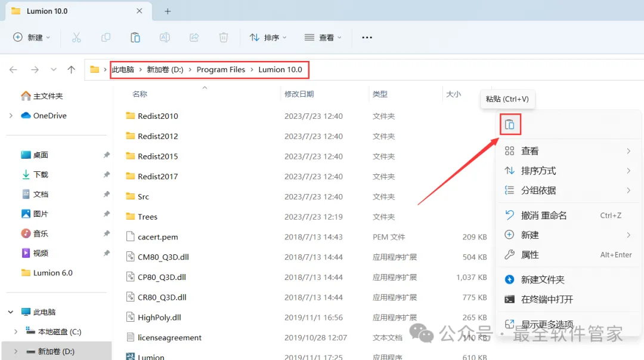Go up one folder level
The width and height of the screenshot is (644, 360).
pos(72,69)
